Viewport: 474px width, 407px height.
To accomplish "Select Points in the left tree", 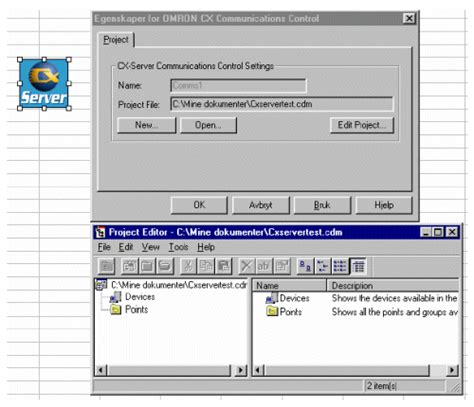I will [x=136, y=310].
